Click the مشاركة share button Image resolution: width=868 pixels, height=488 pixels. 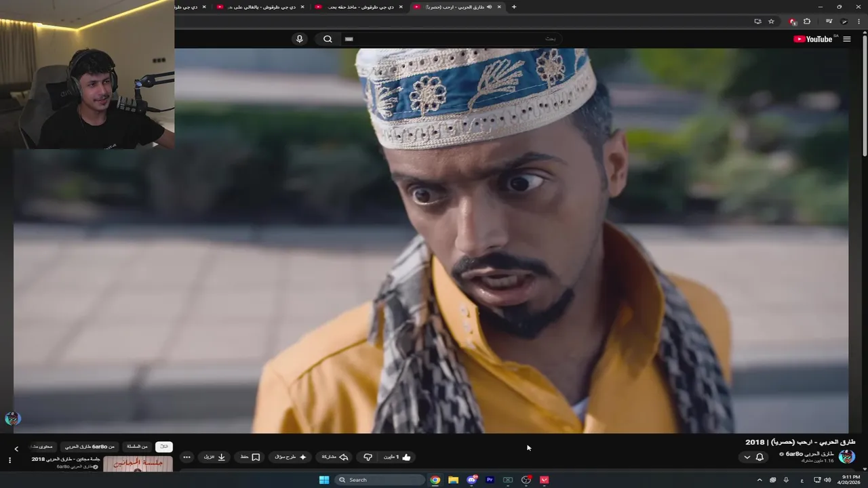pyautogui.click(x=335, y=457)
